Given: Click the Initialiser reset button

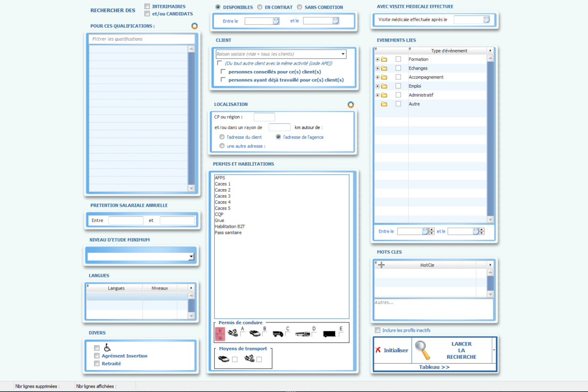Looking at the screenshot, I should click(392, 350).
